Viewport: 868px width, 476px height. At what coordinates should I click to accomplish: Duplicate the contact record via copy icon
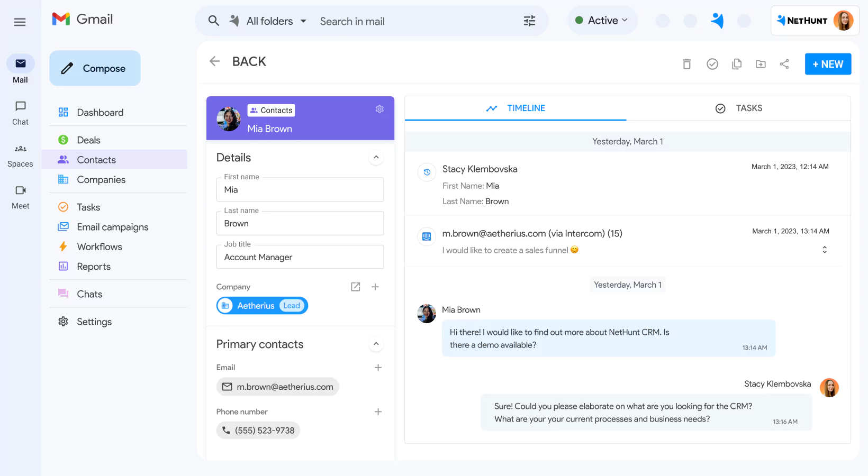coord(736,63)
